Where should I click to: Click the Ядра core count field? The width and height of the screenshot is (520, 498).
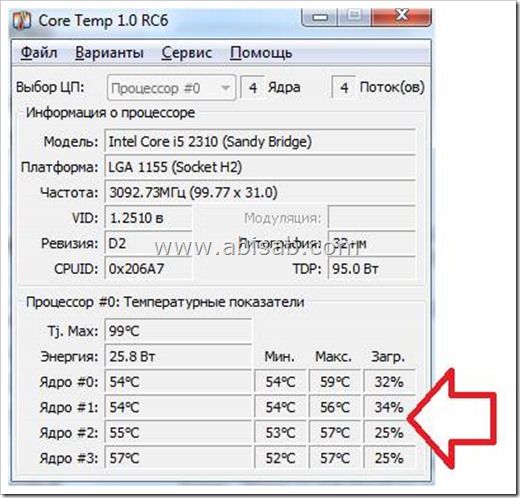[252, 88]
